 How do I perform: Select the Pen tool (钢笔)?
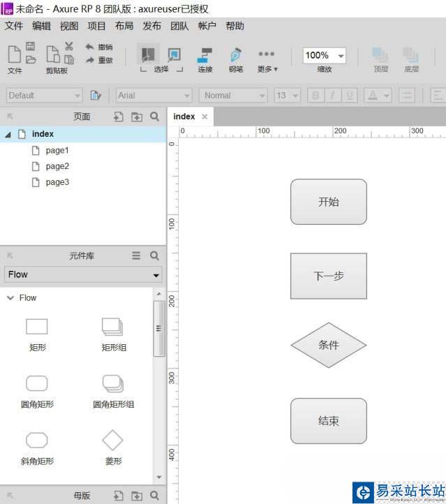pos(236,59)
